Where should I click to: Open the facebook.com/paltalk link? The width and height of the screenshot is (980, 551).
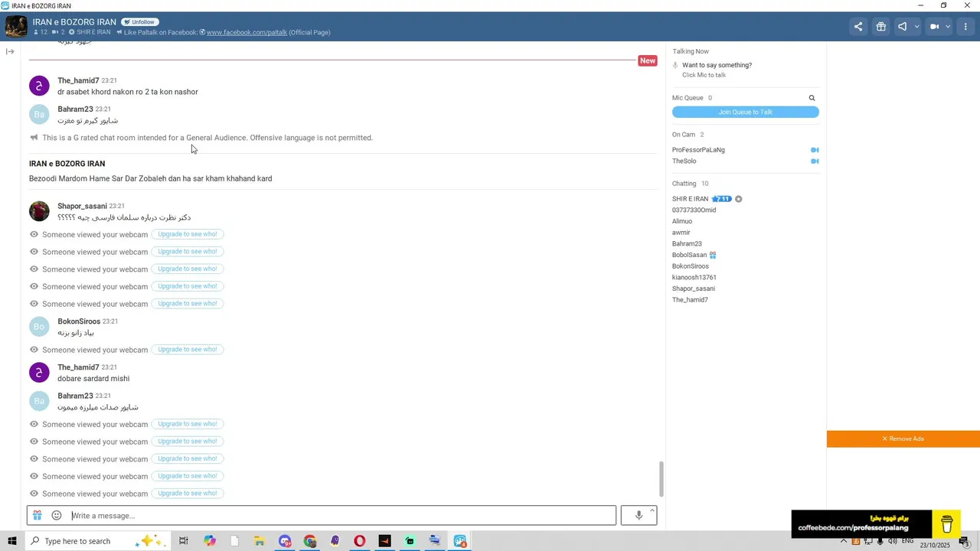point(247,32)
